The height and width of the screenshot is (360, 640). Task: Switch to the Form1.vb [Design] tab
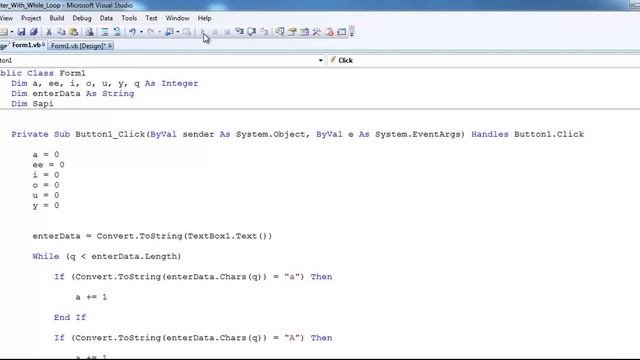tap(80, 46)
